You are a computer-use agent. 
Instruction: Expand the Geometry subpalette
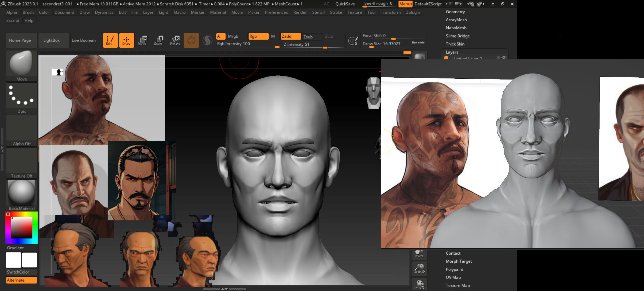455,12
